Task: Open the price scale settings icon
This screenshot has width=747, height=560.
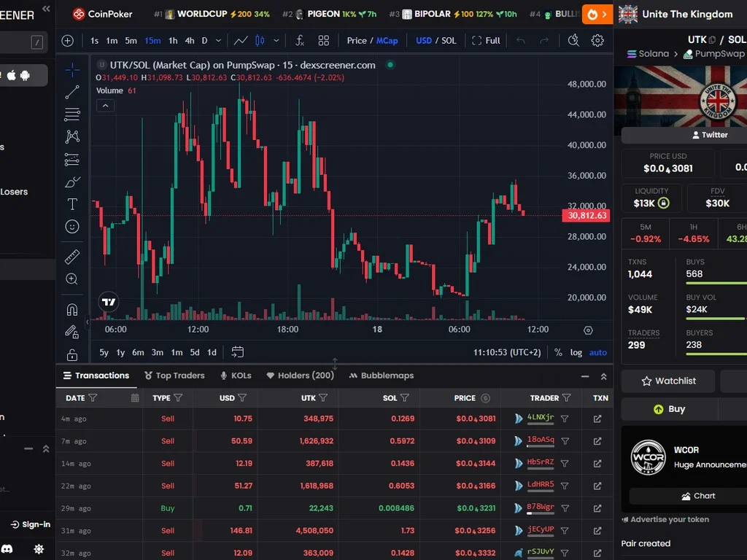Action: pos(589,330)
